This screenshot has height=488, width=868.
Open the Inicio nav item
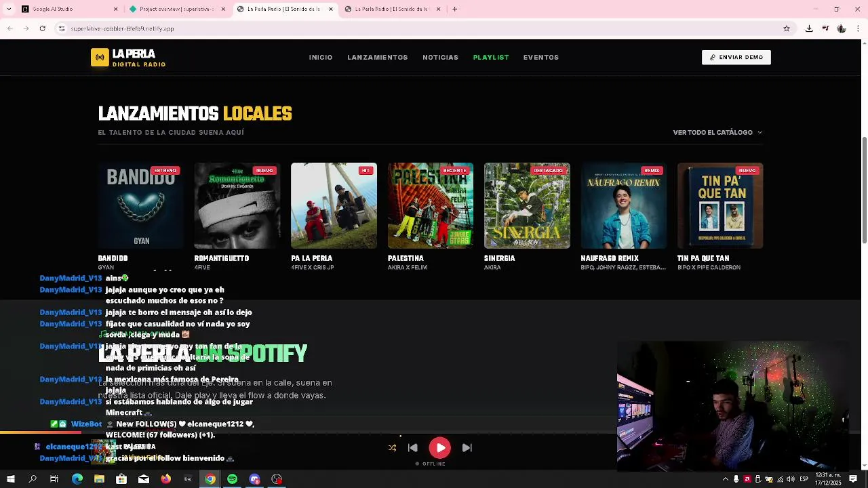321,58
